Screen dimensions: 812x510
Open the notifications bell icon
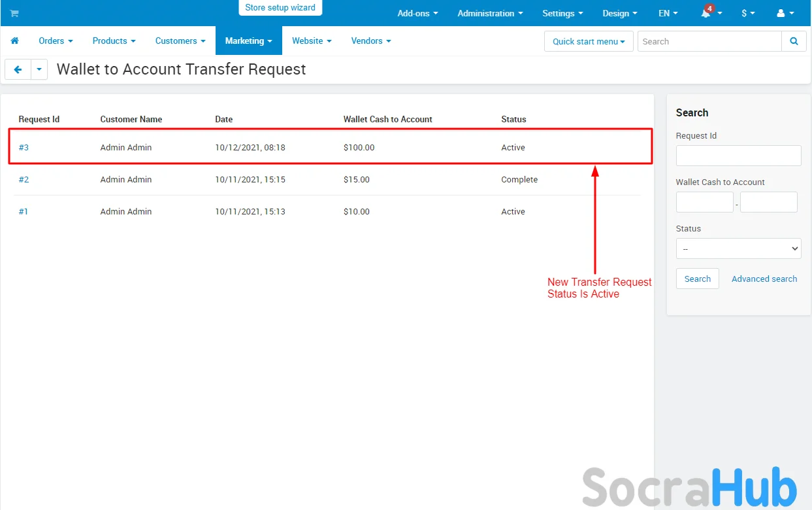(x=706, y=14)
